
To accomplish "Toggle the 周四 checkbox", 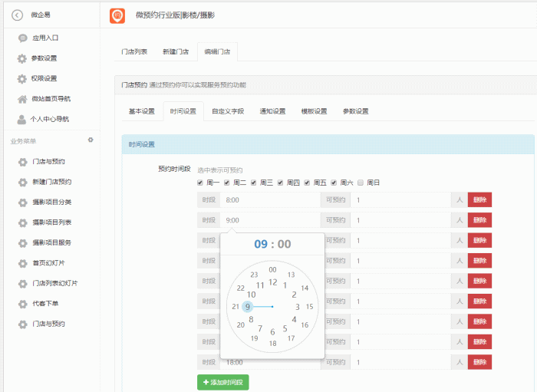I will (281, 183).
